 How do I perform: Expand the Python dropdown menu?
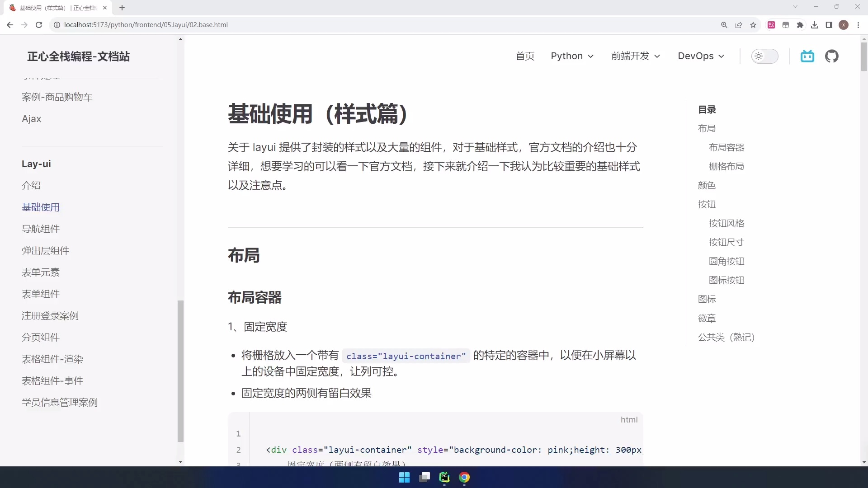[x=572, y=56]
